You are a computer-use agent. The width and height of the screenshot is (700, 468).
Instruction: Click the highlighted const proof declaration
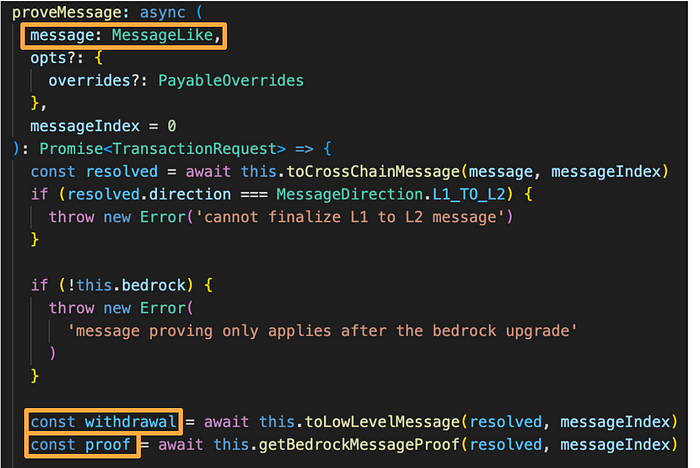[x=80, y=445]
